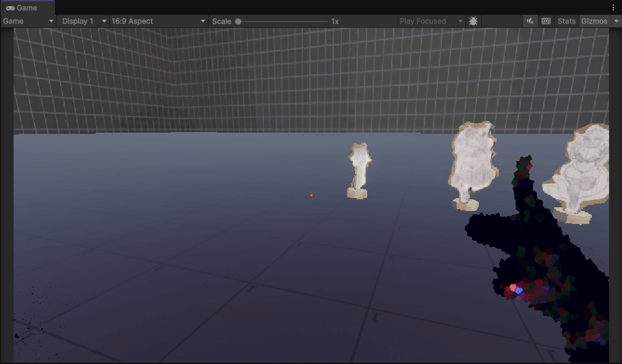Toggle the Gizmos button
Viewport: 622px width, 364px height.
pyautogui.click(x=594, y=21)
